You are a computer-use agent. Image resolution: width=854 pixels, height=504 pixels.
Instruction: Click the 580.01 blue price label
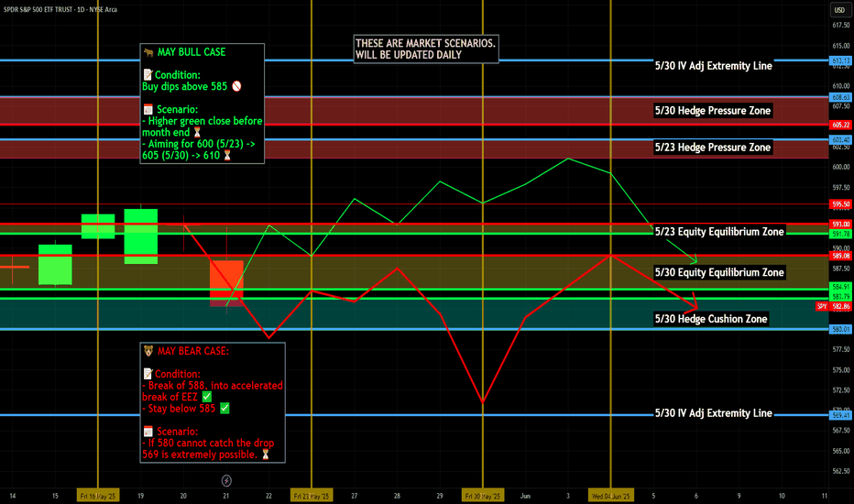click(840, 329)
